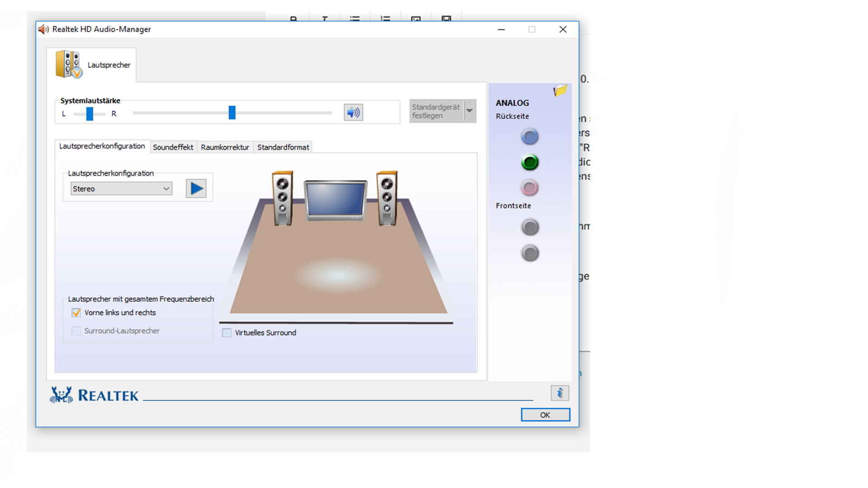868x488 pixels.
Task: Enable Virtuelles Surround checkbox
Action: 227,333
